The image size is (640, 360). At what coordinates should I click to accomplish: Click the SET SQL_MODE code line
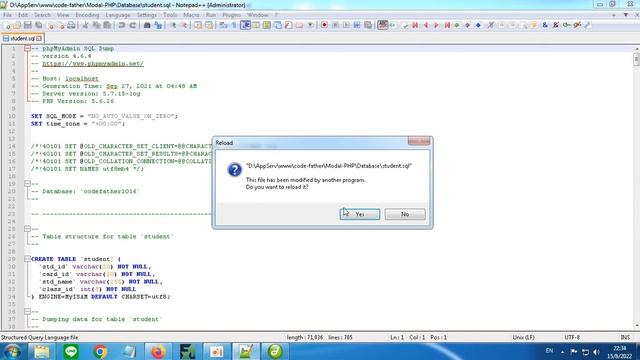click(104, 116)
